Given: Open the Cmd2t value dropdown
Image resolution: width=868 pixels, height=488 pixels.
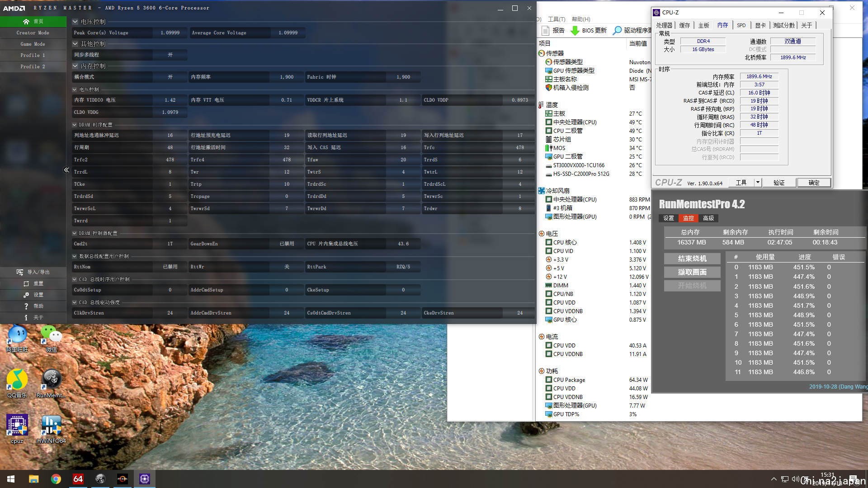Looking at the screenshot, I should [170, 244].
